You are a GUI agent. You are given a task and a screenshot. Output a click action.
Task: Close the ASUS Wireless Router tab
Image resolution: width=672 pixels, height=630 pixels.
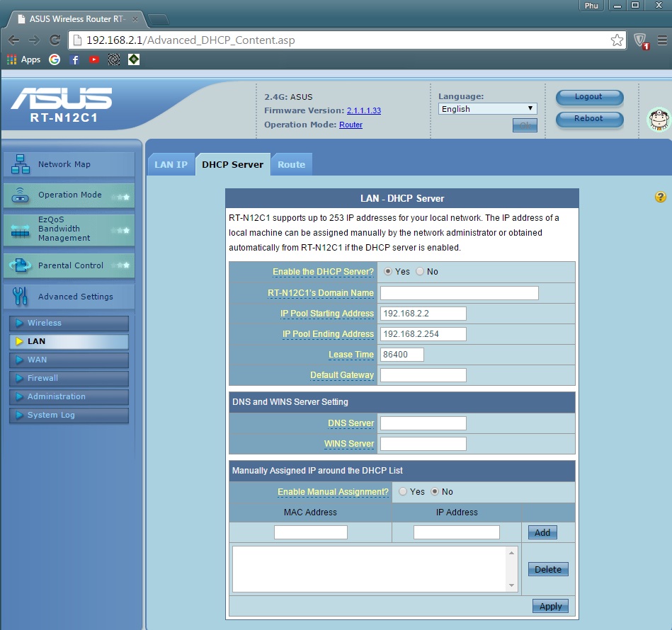click(x=135, y=19)
